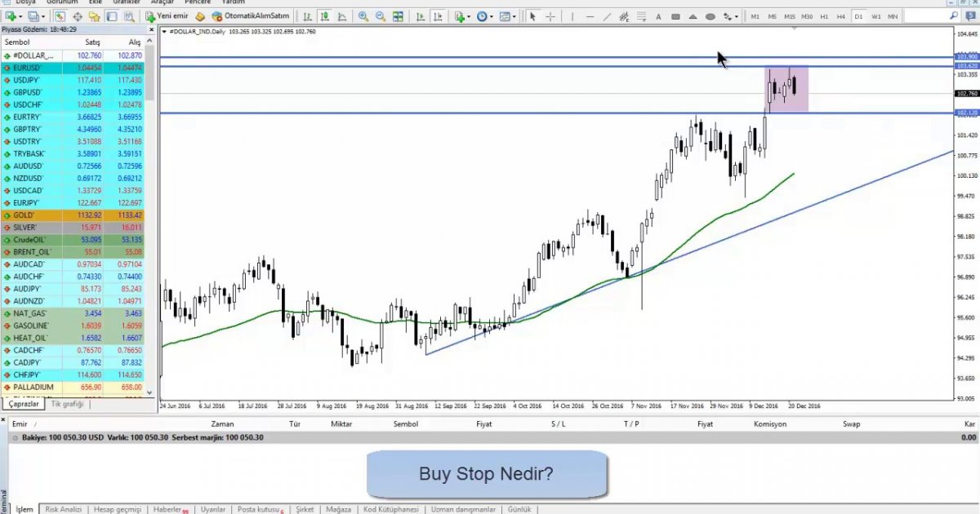Switch to the Tik grafiği tab

coord(67,404)
